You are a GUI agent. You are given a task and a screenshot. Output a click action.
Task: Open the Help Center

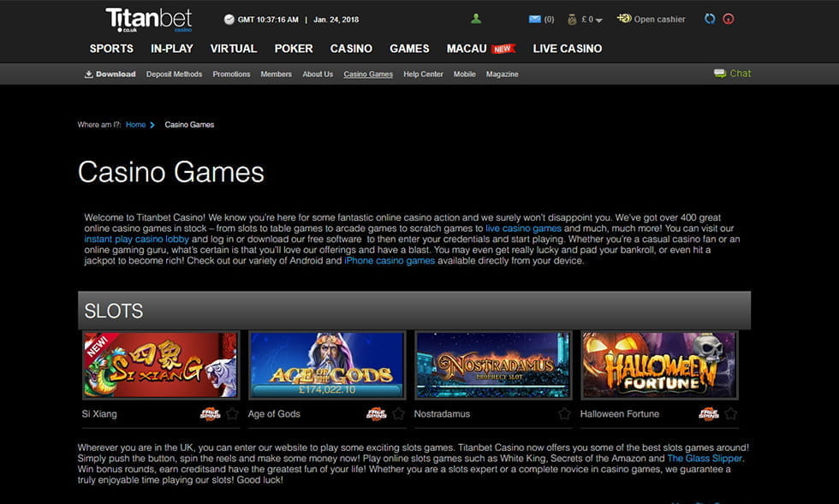423,74
